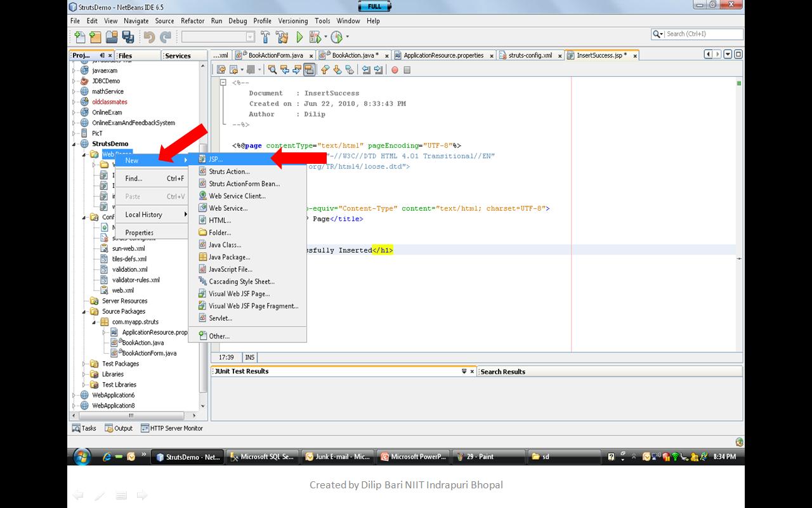Screen dimensions: 812x508
Task: Select the Clean and Build icon
Action: tap(282, 36)
